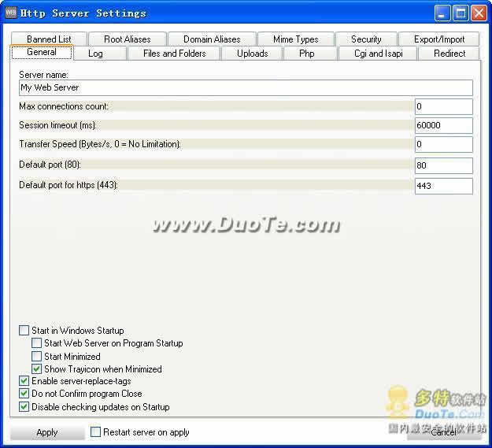Click into the Server name field
Screen dimensions: 492x448
tap(246, 87)
